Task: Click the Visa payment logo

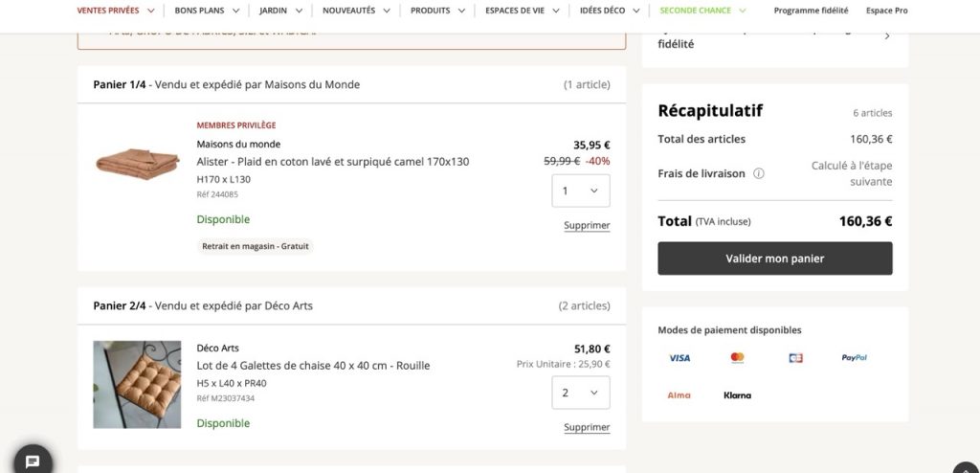Action: (679, 358)
